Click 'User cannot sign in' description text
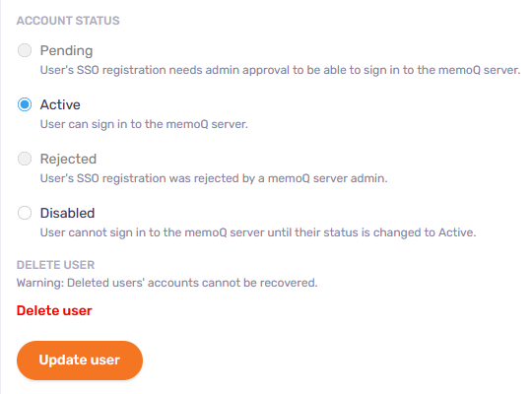This screenshot has width=532, height=394. pyautogui.click(x=258, y=232)
